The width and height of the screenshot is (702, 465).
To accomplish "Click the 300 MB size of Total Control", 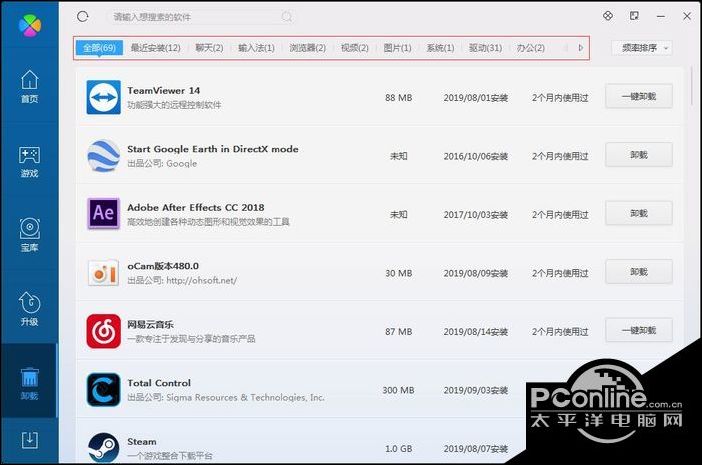I will pos(398,390).
